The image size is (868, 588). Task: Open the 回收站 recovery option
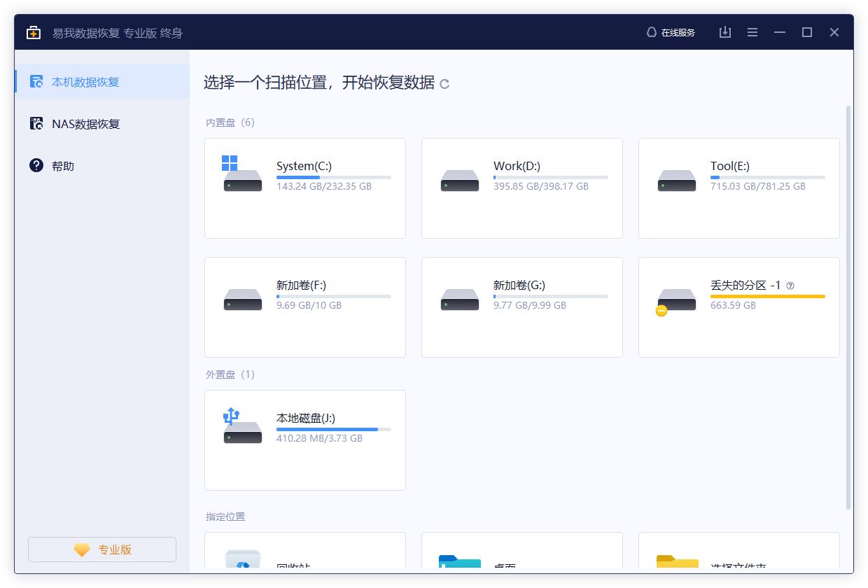(x=304, y=560)
